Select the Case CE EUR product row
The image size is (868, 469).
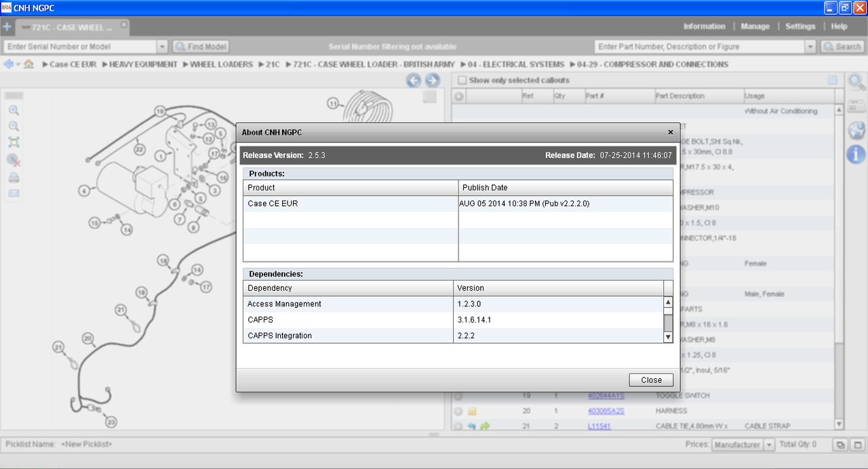point(458,203)
